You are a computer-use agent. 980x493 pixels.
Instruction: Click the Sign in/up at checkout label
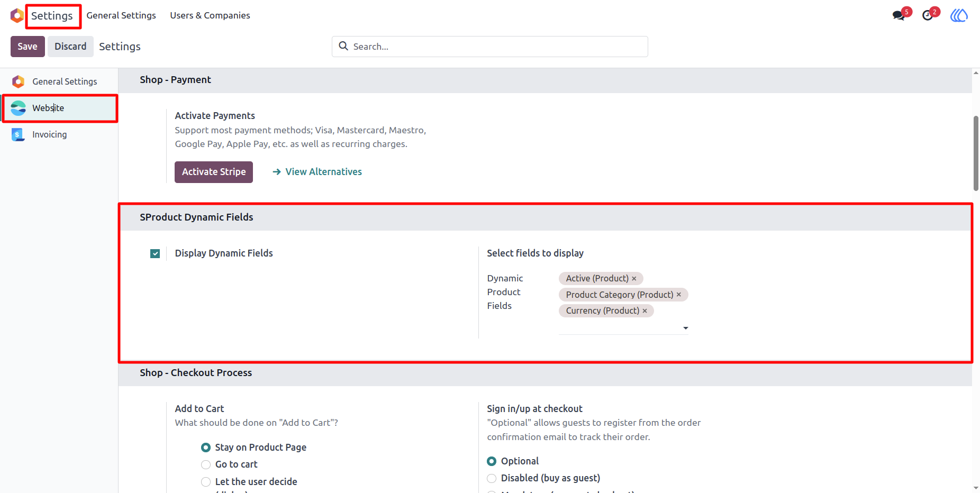[x=534, y=409]
